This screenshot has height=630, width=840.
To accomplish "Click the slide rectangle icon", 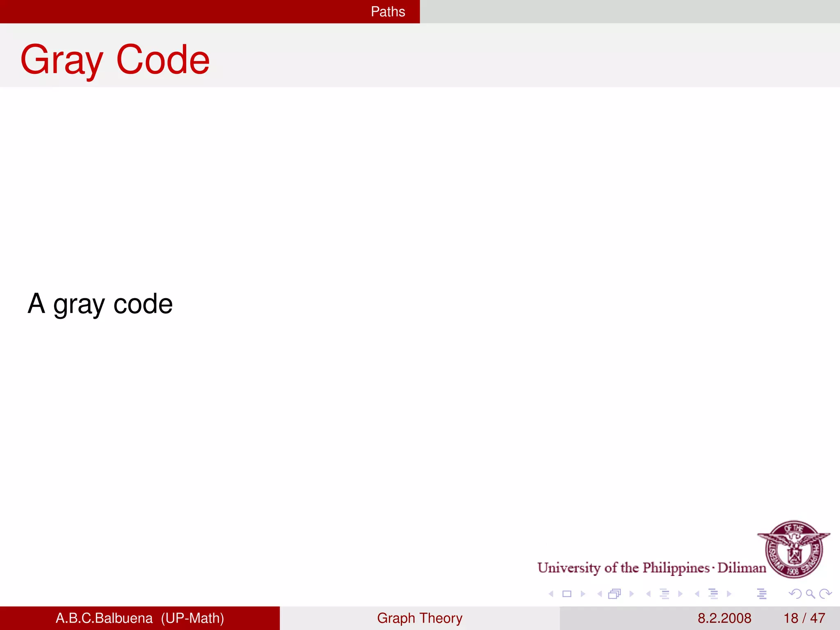I will pos(567,593).
